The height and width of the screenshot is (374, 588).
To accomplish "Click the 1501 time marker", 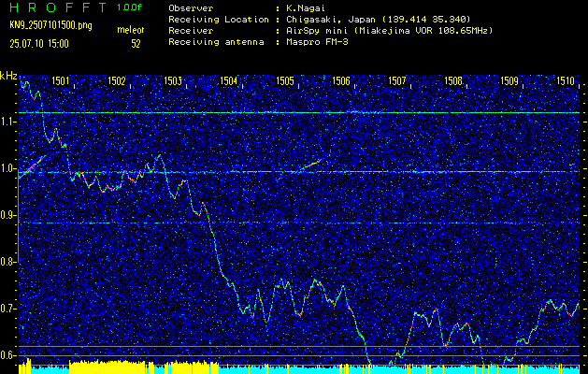I will [x=61, y=80].
